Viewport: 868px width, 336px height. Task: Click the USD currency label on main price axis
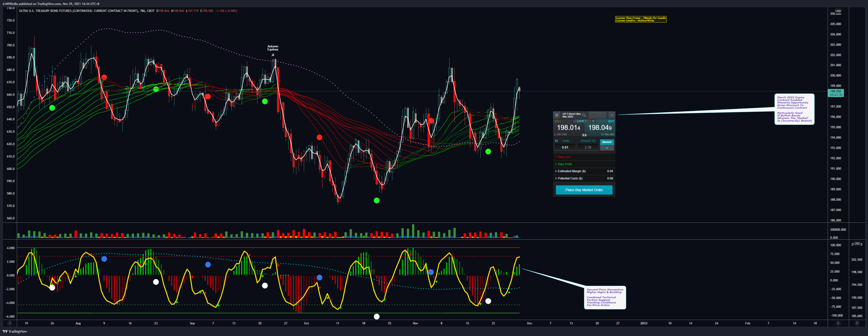[838, 11]
